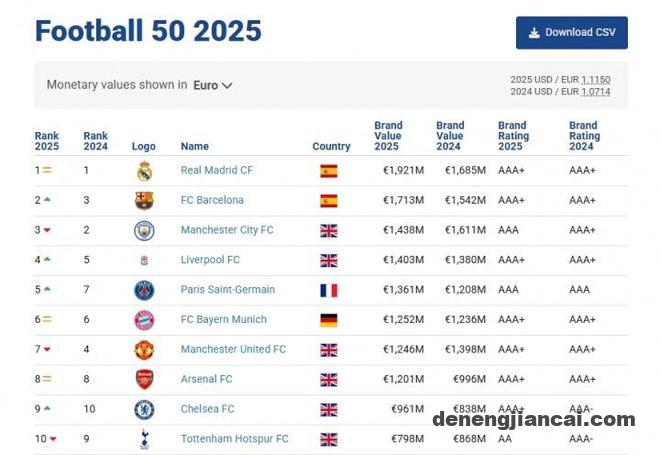Click the Manchester United FC crest
This screenshot has width=660, height=455.
point(144,350)
